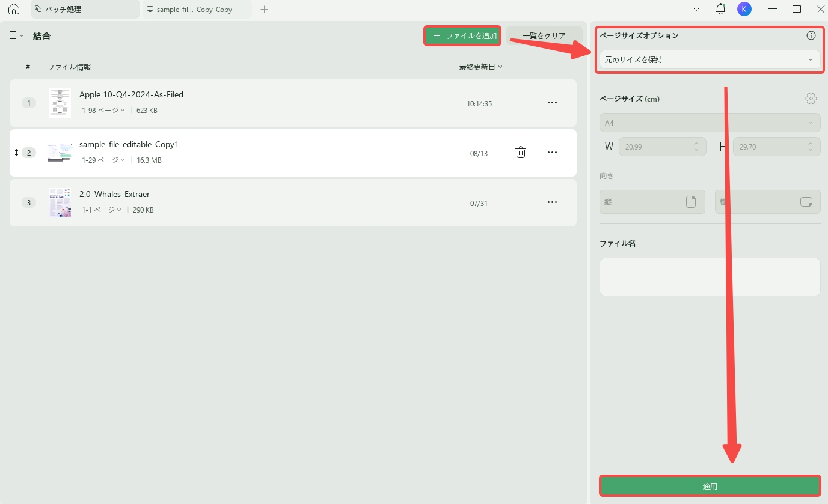Image resolution: width=828 pixels, height=504 pixels.
Task: Open thumbnail of 2.0-Whales_Extraer
Action: pos(60,202)
